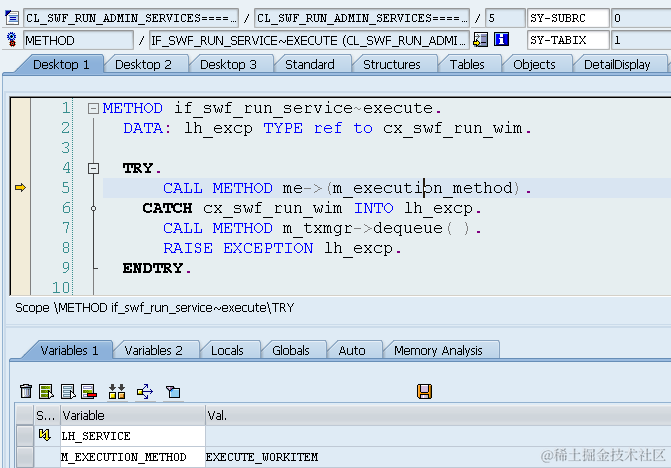
Task: Click the layout services icon in variables toolbar
Action: pos(173,391)
